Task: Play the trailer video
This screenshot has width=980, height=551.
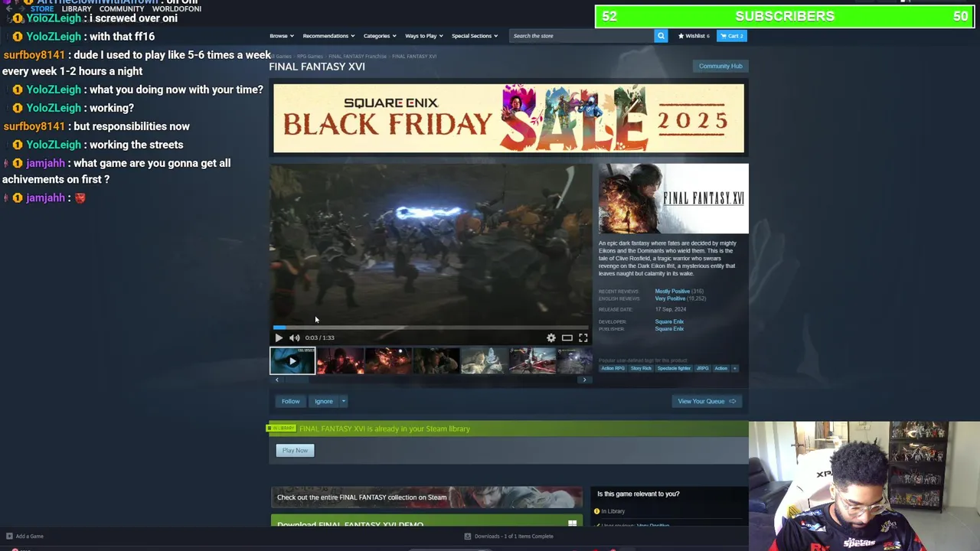Action: [x=279, y=337]
